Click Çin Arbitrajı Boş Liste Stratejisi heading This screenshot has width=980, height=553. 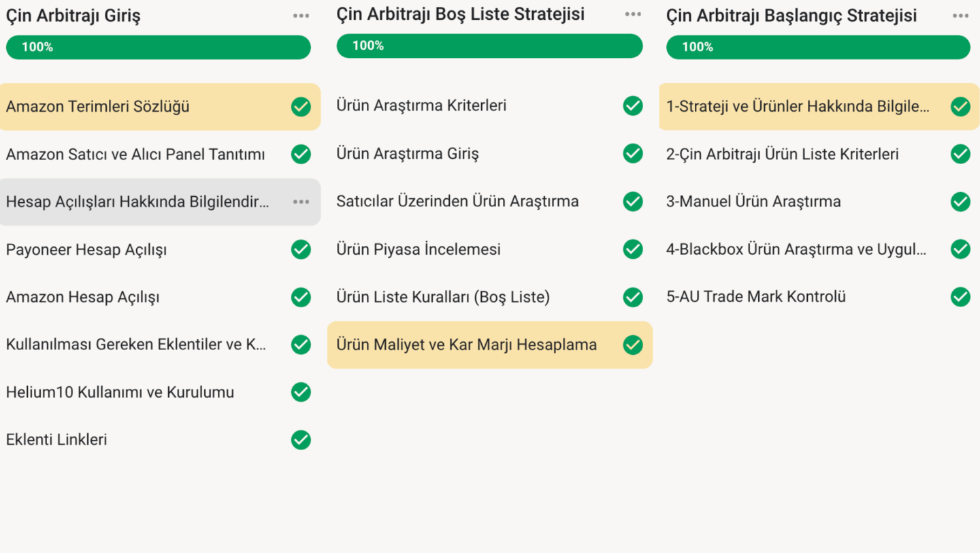tap(461, 14)
